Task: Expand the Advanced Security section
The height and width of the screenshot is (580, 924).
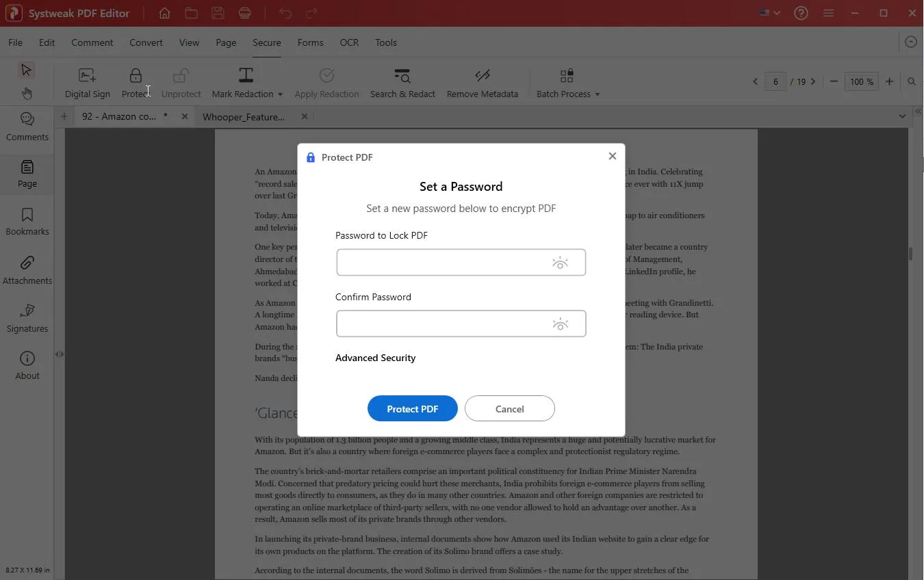Action: (x=375, y=358)
